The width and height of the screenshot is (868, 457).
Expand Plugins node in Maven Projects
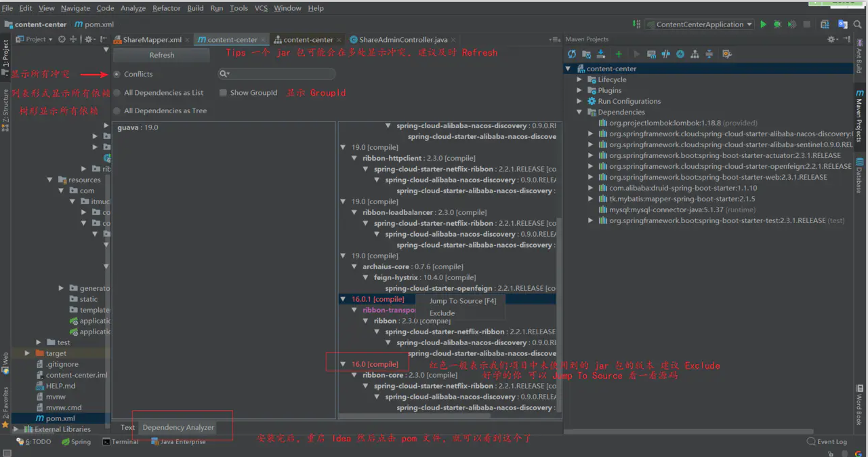[579, 90]
